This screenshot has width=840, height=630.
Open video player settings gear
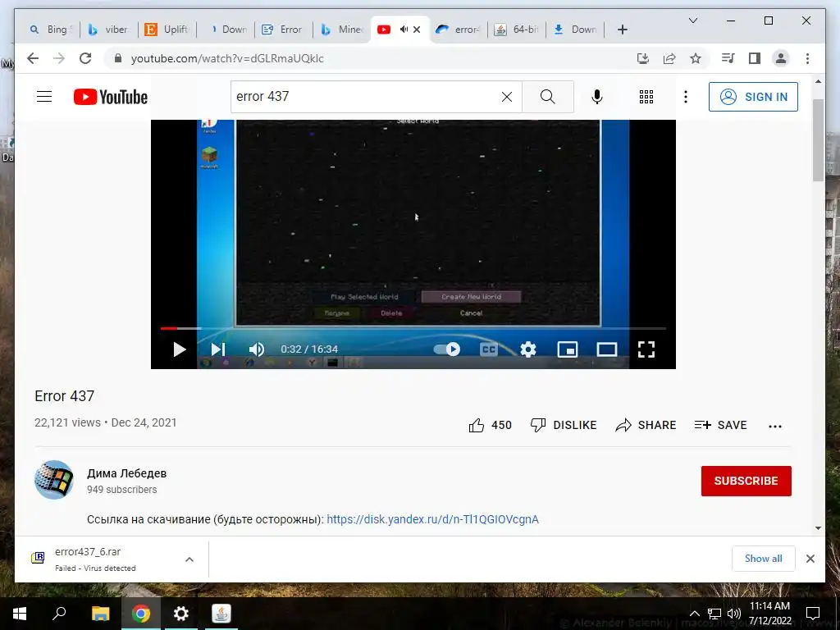[x=528, y=349]
